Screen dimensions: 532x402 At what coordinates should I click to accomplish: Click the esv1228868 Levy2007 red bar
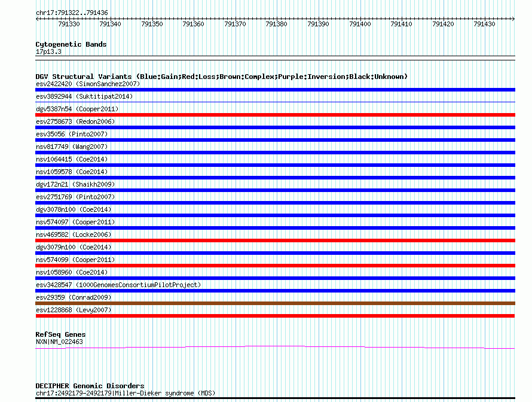(275, 316)
